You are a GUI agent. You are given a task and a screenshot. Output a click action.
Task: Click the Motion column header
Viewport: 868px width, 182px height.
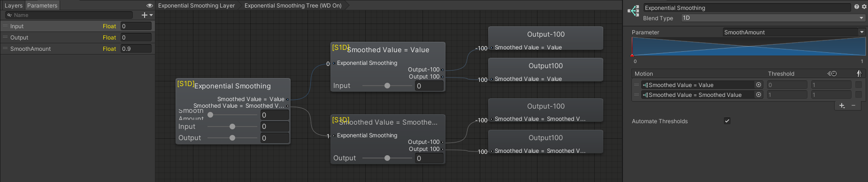644,73
